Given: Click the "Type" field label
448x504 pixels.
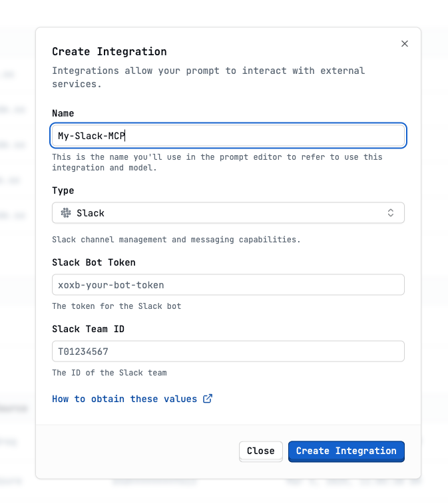Looking at the screenshot, I should 63,190.
